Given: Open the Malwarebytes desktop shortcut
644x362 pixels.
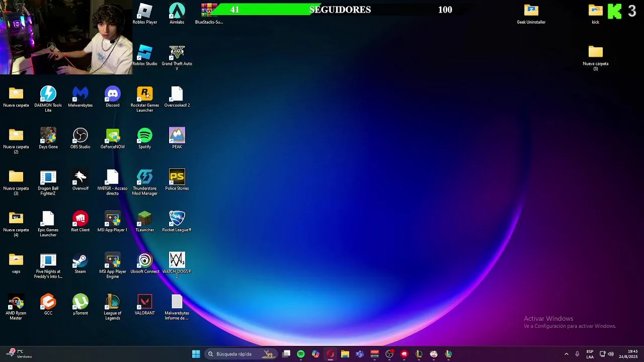Looking at the screenshot, I should coord(80,97).
